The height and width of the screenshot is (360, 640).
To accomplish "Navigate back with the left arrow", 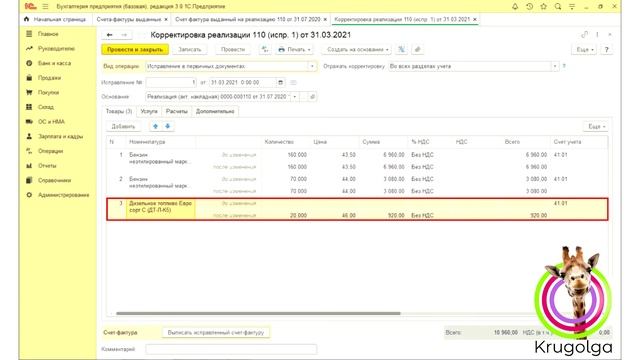I will coord(109,35).
